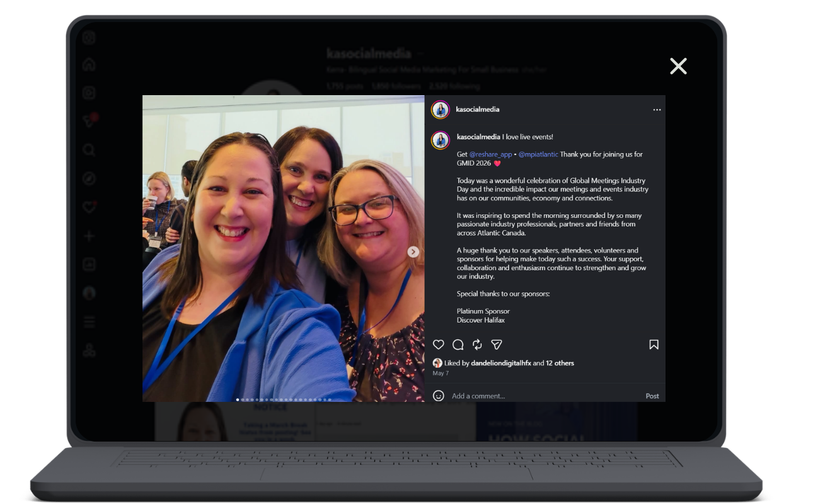Viewport: 813px width, 504px height.
Task: Open the @mpiatlantic mention link
Action: point(538,154)
